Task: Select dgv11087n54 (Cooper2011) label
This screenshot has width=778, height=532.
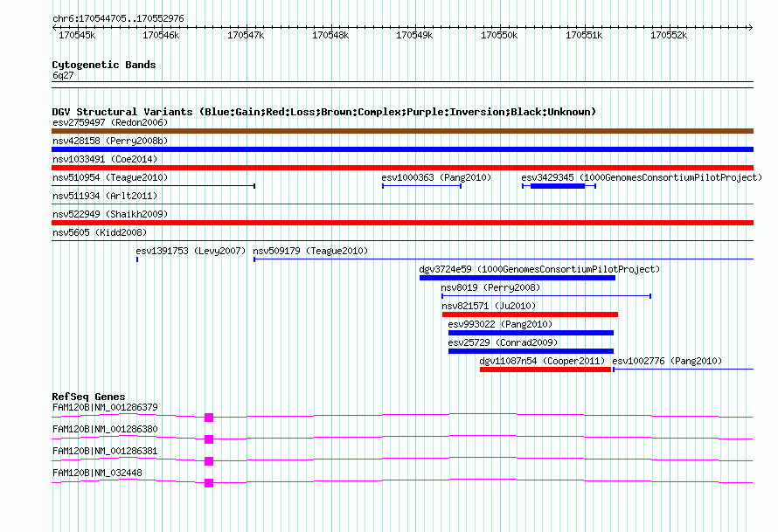Action: click(542, 361)
